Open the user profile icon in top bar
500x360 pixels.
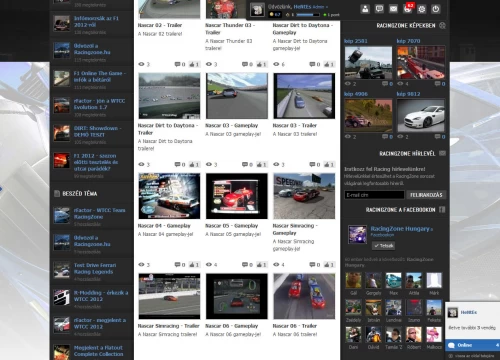365,9
